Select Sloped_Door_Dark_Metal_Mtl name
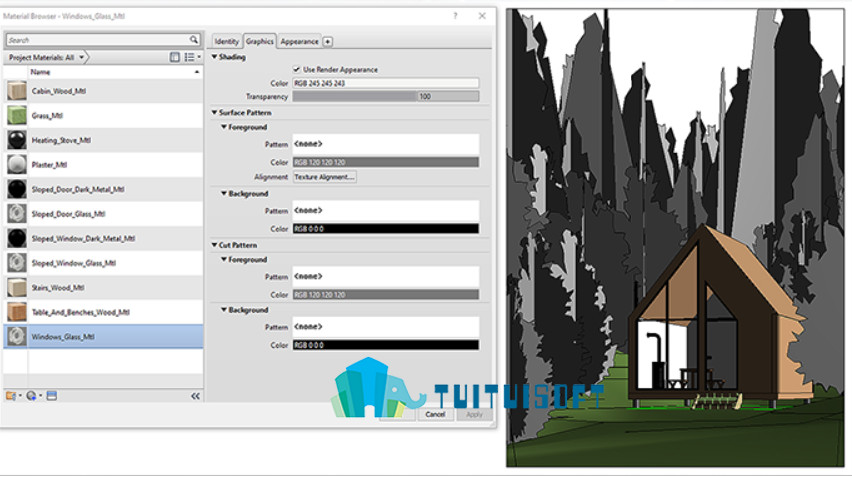Screen dimensions: 852x477 coord(78,189)
